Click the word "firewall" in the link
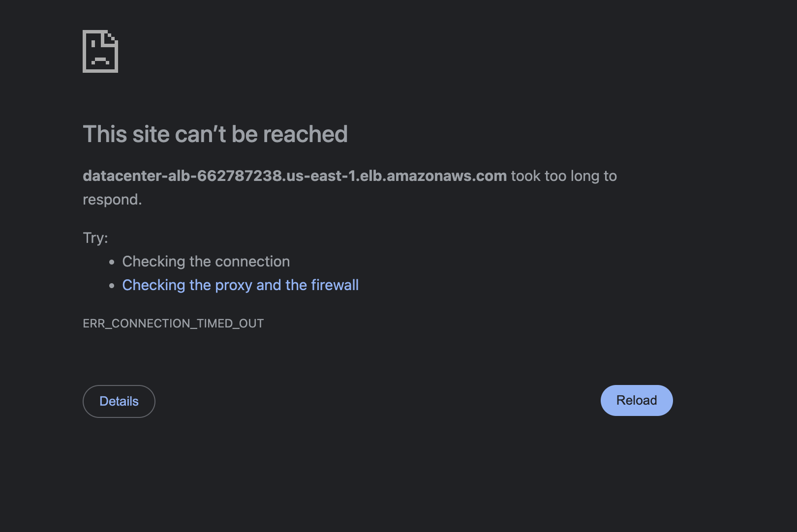The image size is (797, 532). tap(335, 285)
